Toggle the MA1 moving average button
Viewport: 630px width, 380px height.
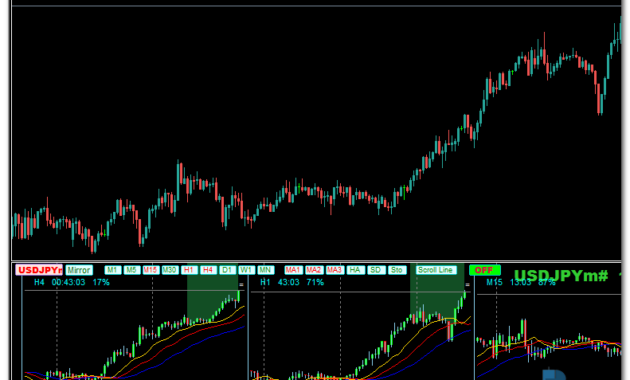click(293, 270)
